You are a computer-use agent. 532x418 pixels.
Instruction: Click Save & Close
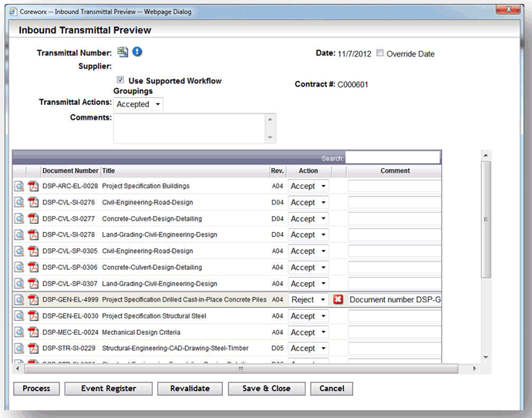(266, 389)
